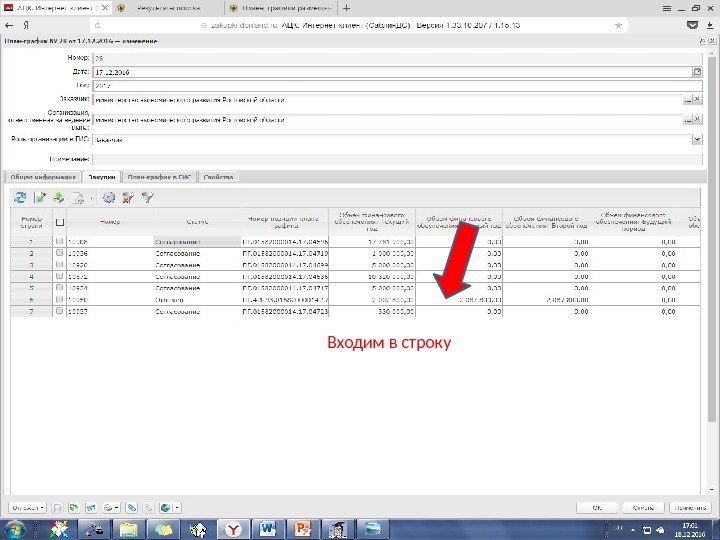
Task: Click the globe icon in bottom toolbar
Action: pos(166,507)
